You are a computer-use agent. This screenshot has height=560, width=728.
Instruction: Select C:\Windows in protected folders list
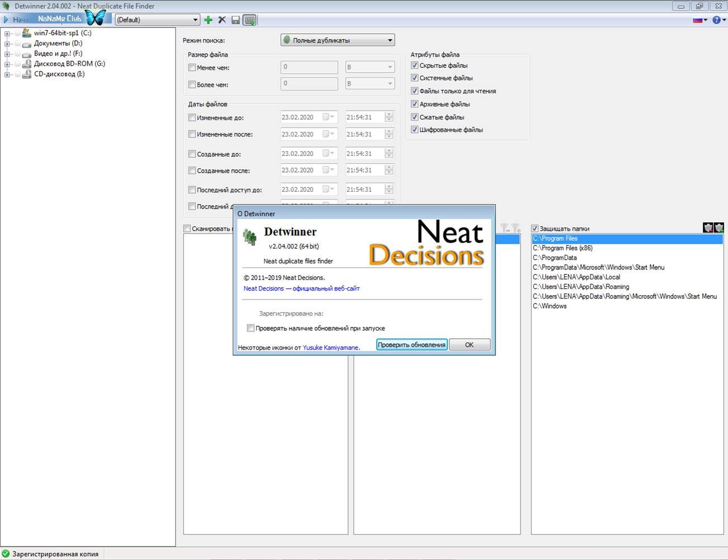pos(550,306)
